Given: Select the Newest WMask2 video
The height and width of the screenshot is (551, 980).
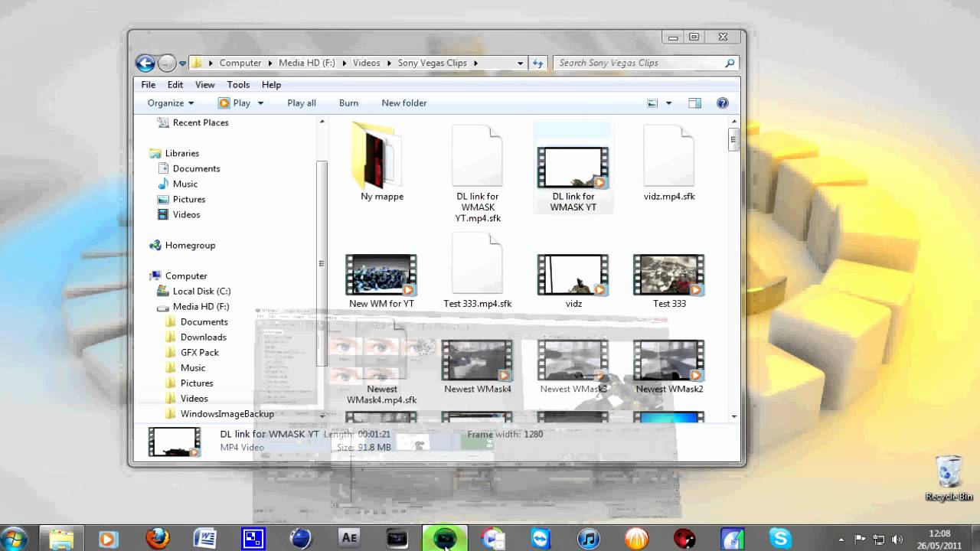Looking at the screenshot, I should (x=669, y=367).
